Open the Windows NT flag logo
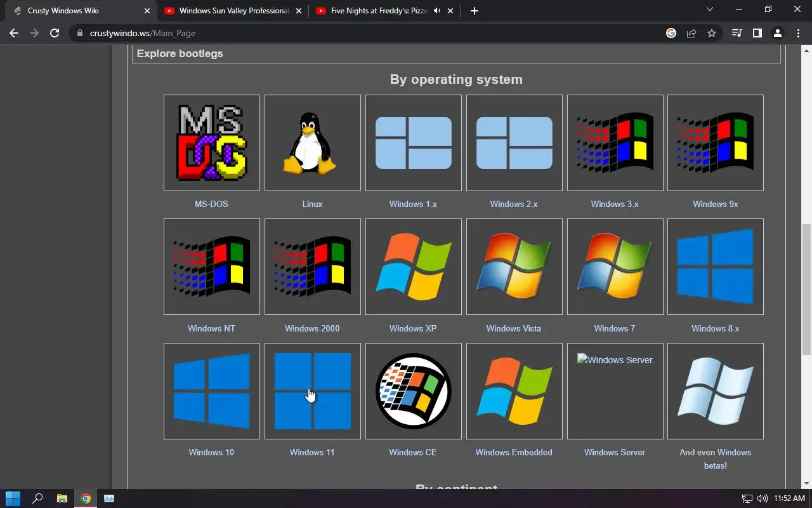The width and height of the screenshot is (812, 508). tap(212, 267)
